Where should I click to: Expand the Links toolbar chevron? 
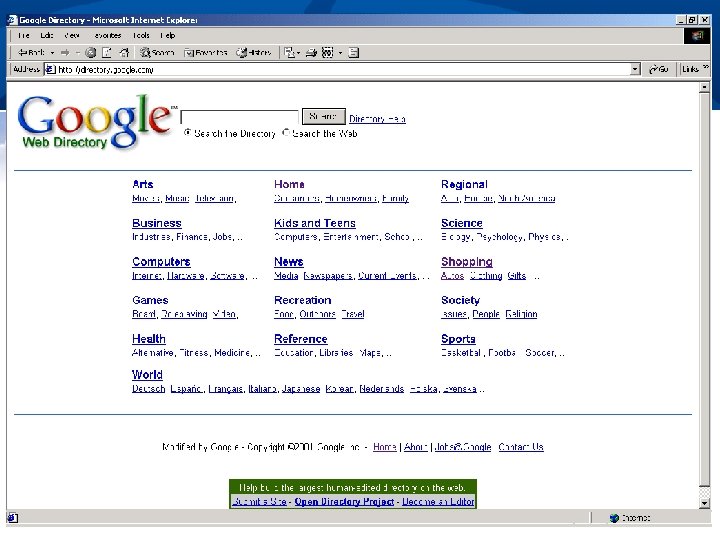[706, 68]
